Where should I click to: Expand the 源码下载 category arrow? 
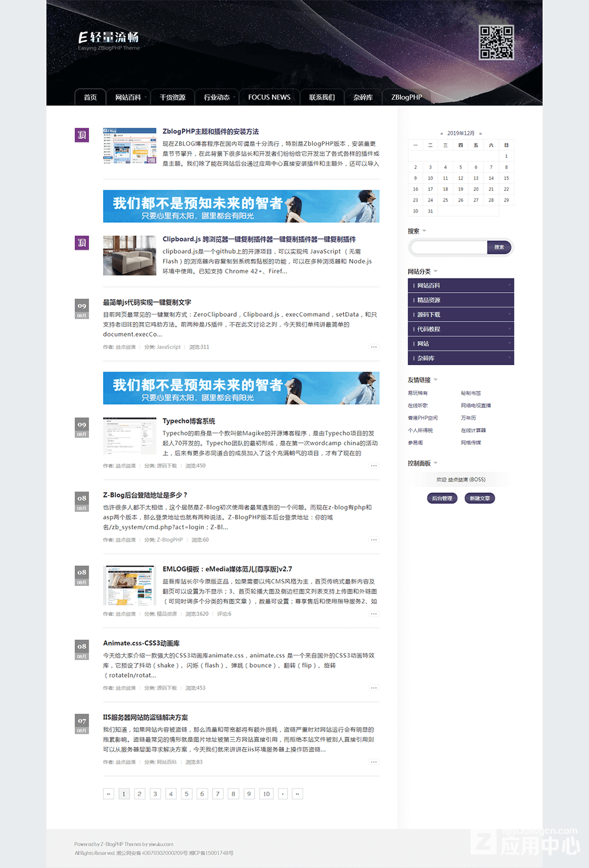(x=509, y=314)
